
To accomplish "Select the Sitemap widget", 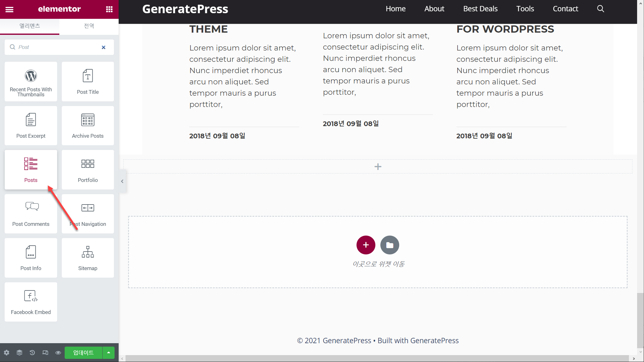I will [88, 258].
